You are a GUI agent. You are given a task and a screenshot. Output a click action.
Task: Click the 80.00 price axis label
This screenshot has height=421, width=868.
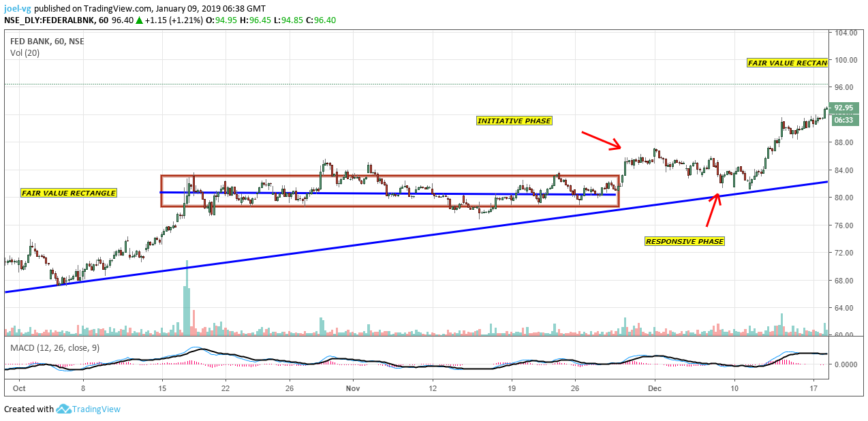coord(843,198)
